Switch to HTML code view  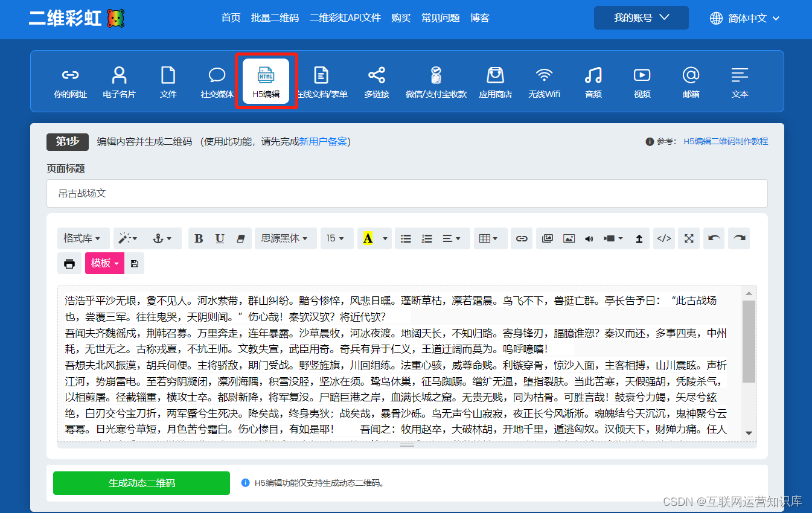click(x=664, y=238)
